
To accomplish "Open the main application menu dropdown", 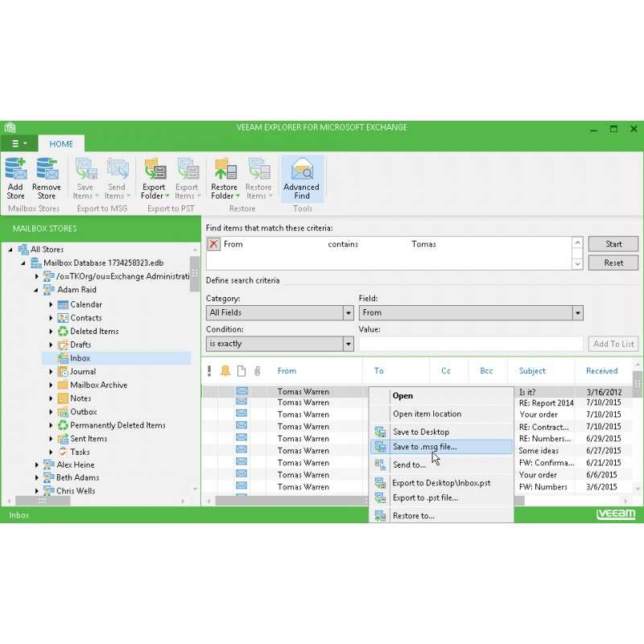I will coord(19,143).
